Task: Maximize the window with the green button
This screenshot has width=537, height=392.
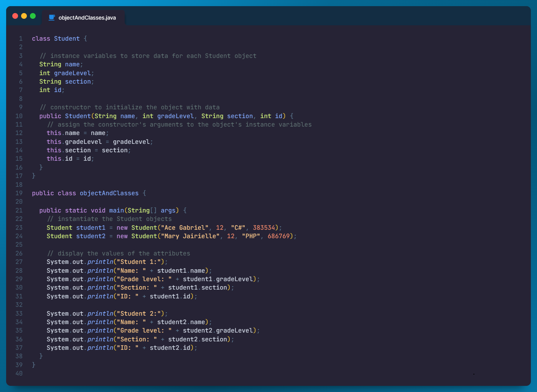Action: click(x=33, y=16)
